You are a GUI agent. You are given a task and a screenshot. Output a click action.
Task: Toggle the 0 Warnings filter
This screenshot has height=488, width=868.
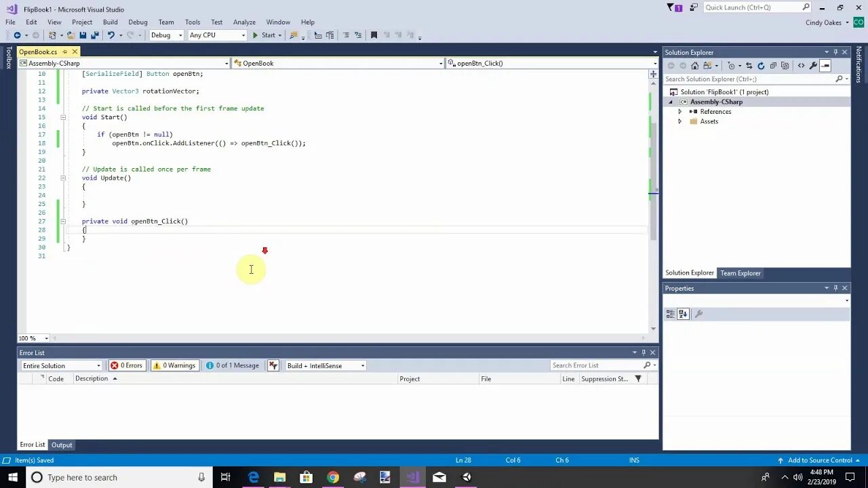[174, 365]
